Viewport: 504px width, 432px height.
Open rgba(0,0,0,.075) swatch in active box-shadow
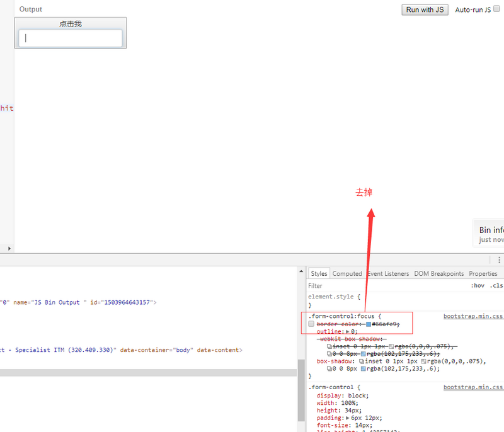[x=423, y=361]
